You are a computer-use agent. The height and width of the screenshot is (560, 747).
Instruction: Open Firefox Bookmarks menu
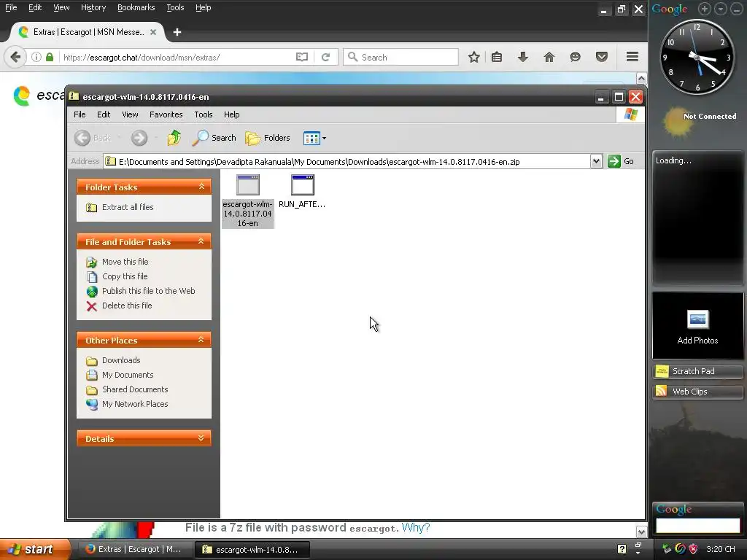pos(136,7)
